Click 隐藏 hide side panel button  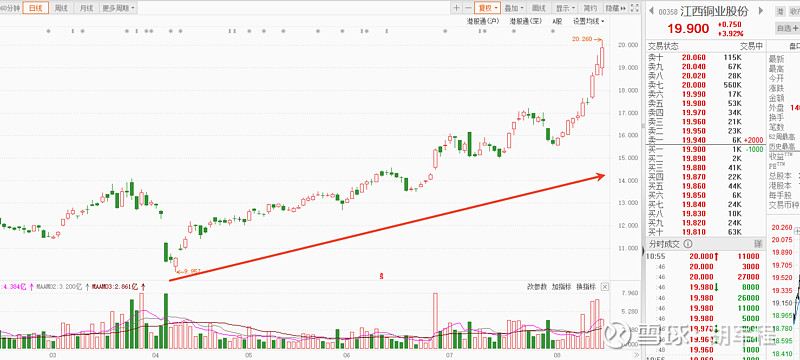pos(615,8)
